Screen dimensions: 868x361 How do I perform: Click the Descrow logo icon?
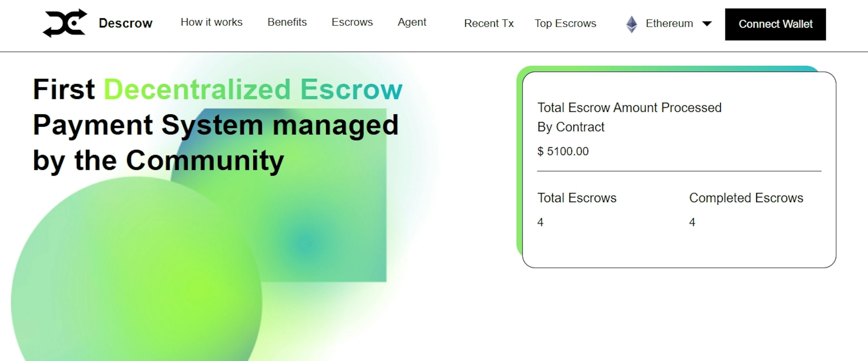64,22
